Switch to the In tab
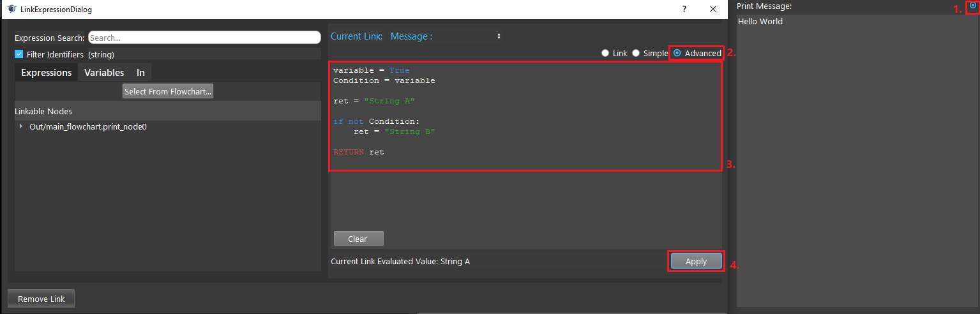The height and width of the screenshot is (314, 980). 140,73
